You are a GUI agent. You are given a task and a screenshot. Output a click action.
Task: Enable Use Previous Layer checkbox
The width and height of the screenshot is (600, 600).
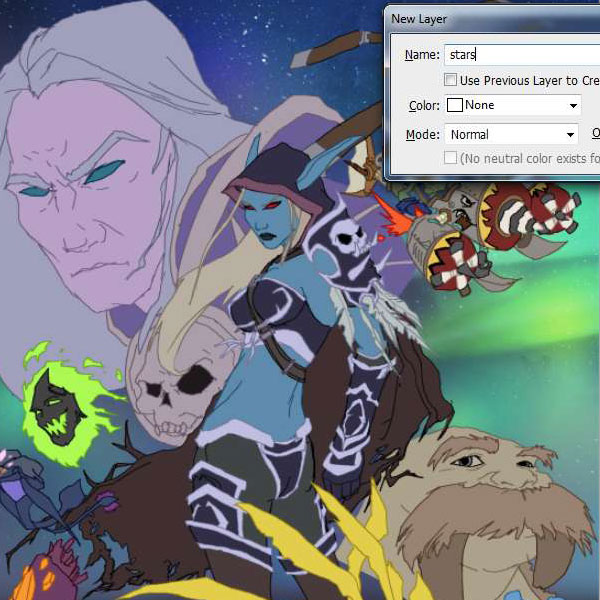pyautogui.click(x=450, y=80)
